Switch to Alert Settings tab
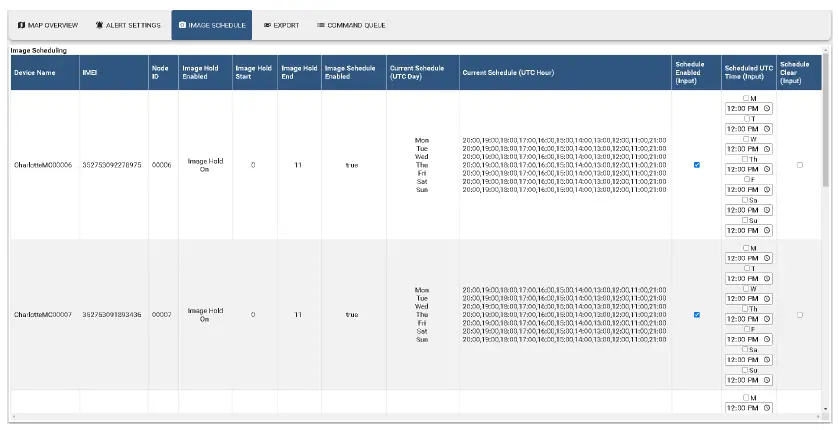 128,25
